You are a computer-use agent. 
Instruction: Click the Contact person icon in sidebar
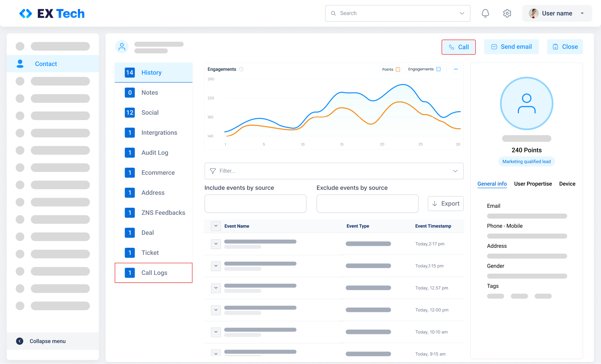[x=20, y=64]
